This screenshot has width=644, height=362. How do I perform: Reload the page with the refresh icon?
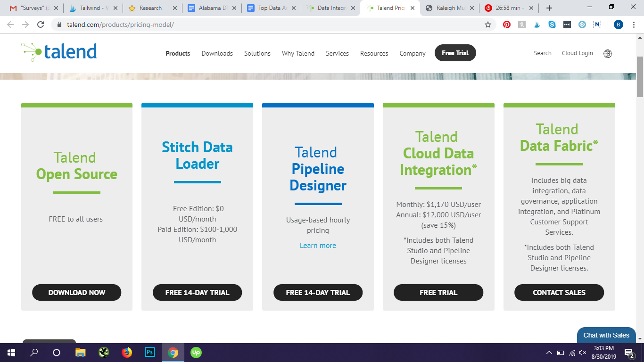coord(41,25)
